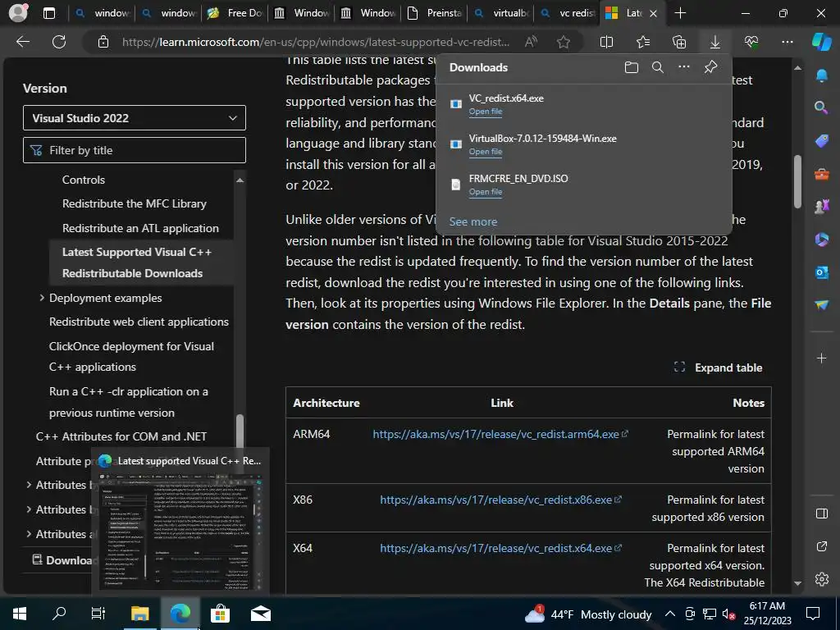Click the Filter by title field
Viewport: 840px width, 630px height.
[x=135, y=150]
